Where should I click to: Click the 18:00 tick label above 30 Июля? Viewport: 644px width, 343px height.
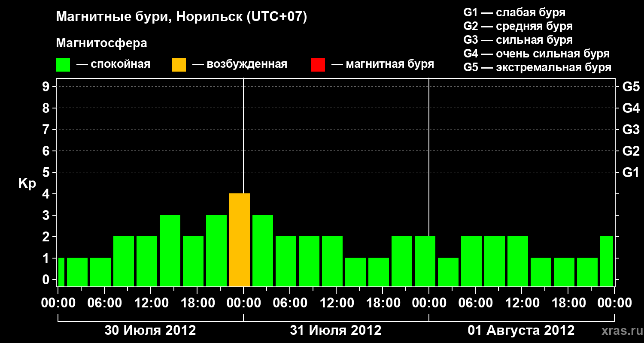197,303
